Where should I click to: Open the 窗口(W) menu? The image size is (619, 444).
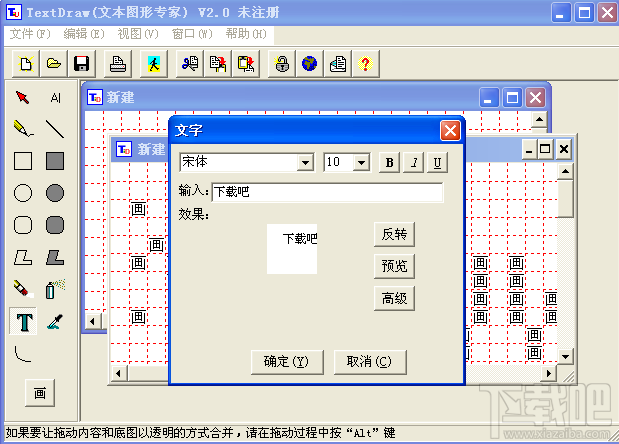[192, 34]
